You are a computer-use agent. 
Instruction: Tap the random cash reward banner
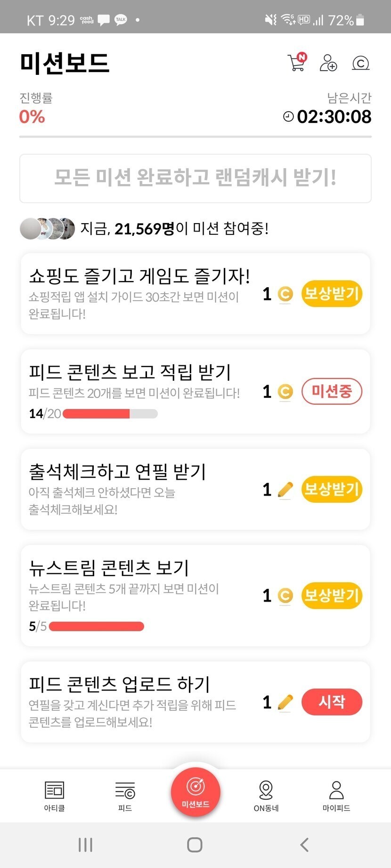[195, 178]
